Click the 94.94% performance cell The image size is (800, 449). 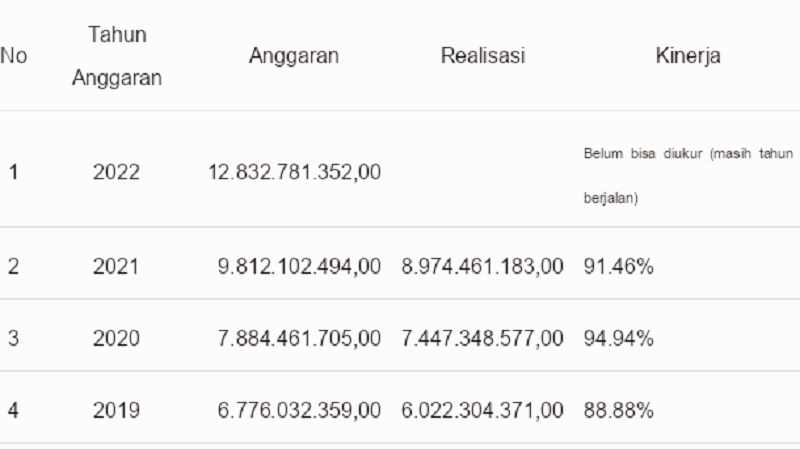tap(618, 338)
